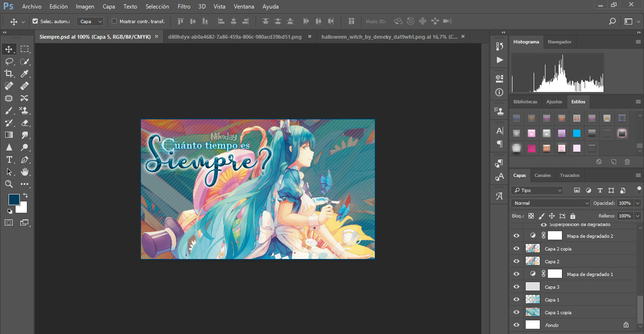Switch to halloween_witch_by_deneky document tab
Image resolution: width=644 pixels, height=334 pixels.
click(389, 36)
